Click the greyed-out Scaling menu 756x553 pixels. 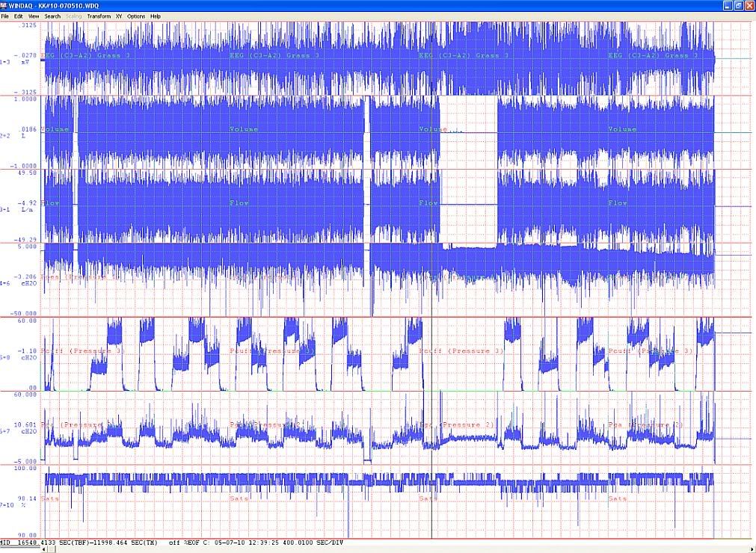click(74, 16)
